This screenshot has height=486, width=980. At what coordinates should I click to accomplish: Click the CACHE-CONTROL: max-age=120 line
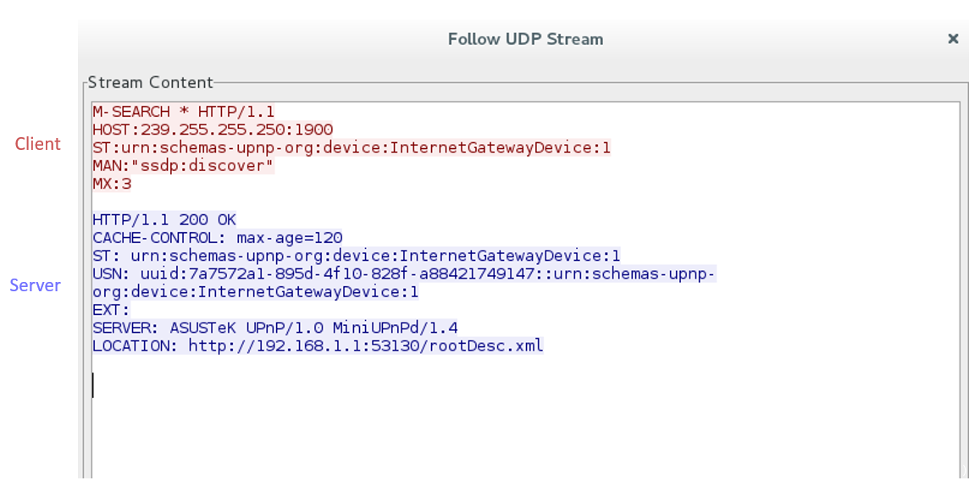[218, 238]
